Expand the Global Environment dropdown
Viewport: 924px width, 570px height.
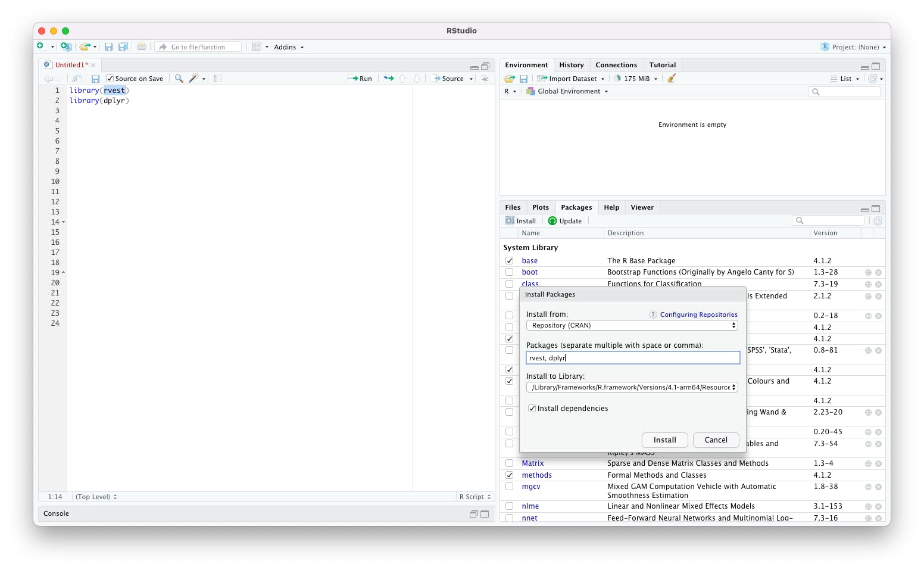pos(567,92)
